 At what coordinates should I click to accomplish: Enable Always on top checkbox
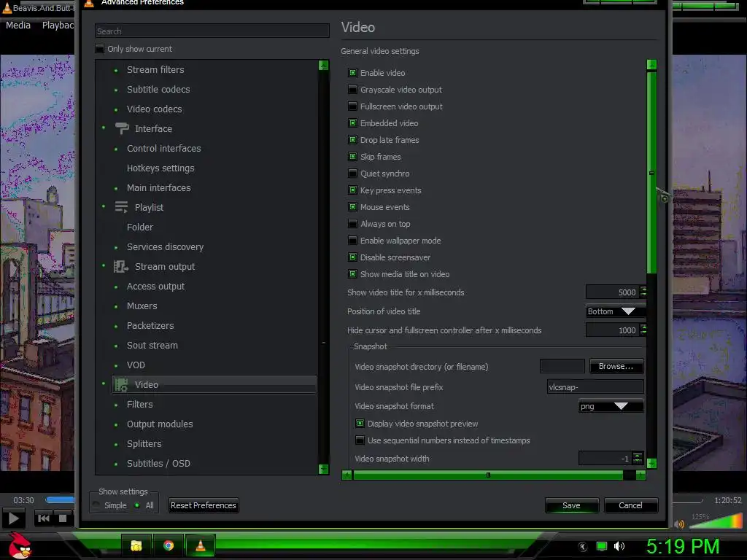352,223
